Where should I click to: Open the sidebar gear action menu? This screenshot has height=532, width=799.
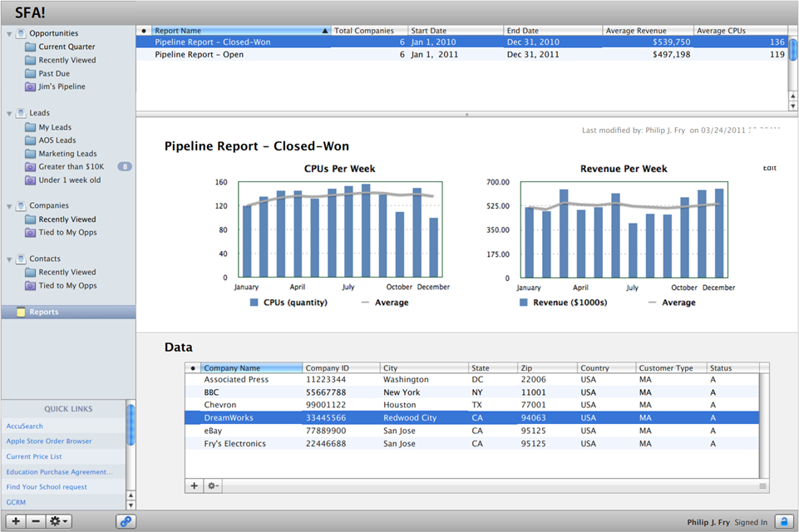coord(59,521)
